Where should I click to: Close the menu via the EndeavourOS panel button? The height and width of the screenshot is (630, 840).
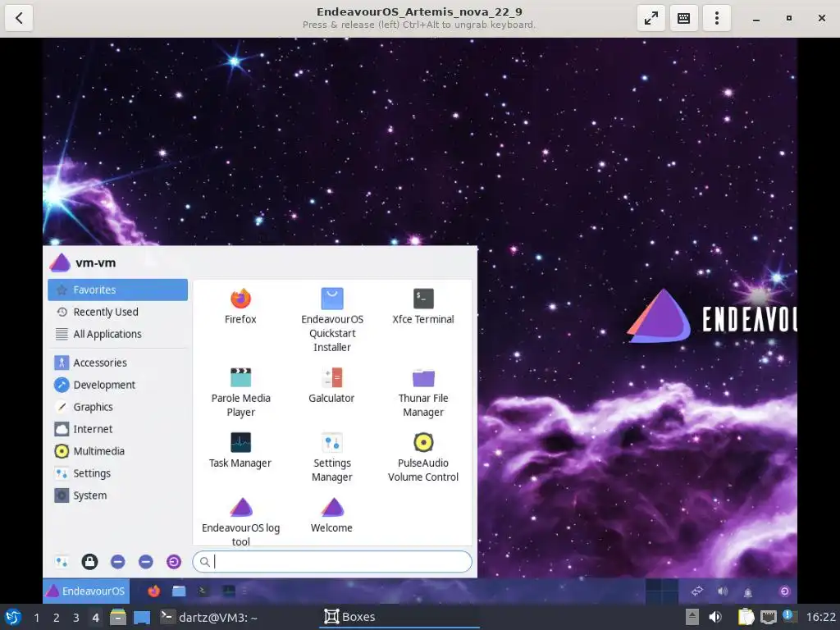[x=86, y=591]
